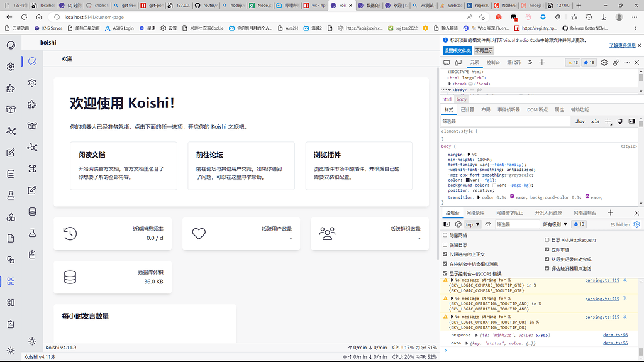Open the 前往论坛 card
The image size is (644, 362).
241,166
